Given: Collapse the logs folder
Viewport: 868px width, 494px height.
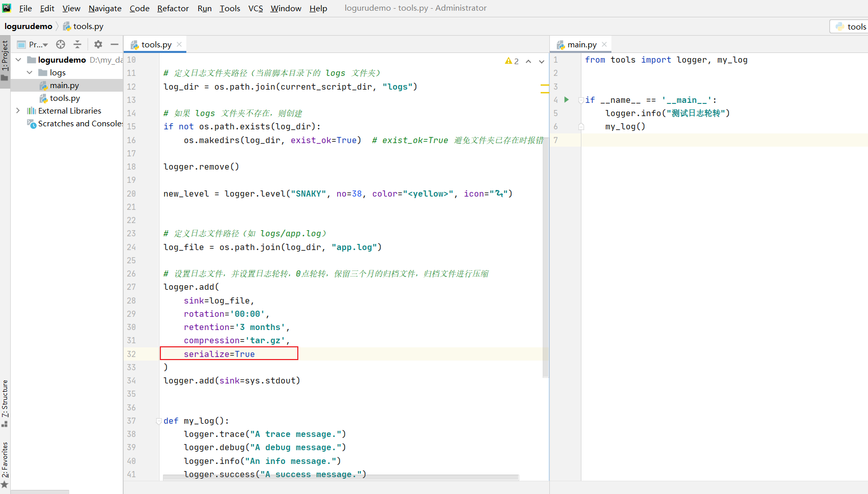Looking at the screenshot, I should click(x=29, y=72).
